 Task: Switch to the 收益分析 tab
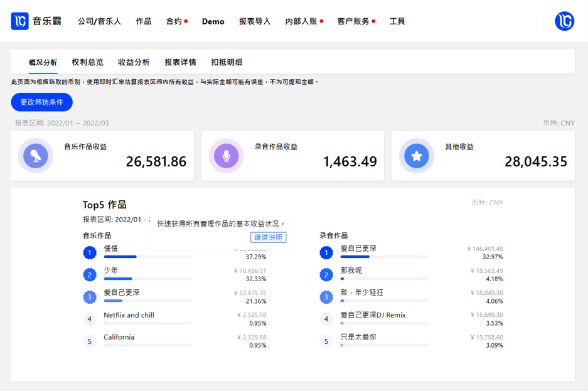134,62
